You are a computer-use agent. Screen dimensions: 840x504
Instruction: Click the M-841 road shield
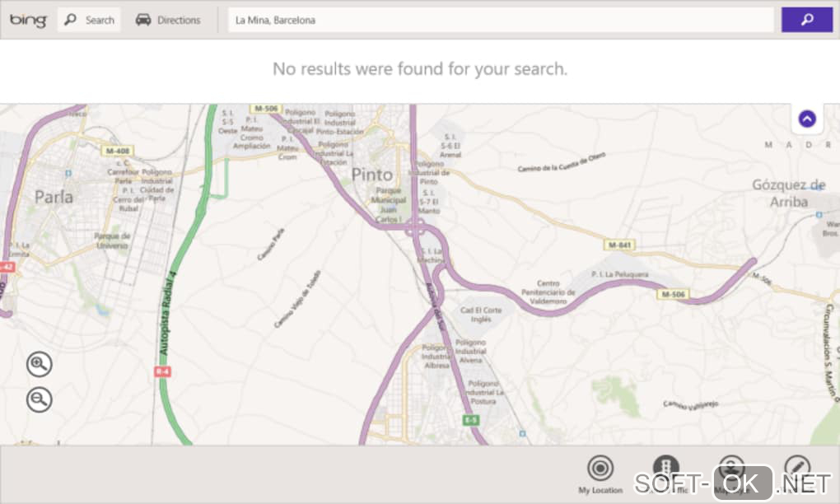(619, 245)
